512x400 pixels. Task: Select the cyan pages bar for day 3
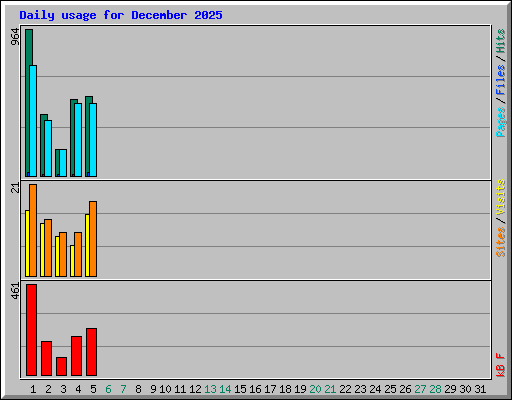coord(63,163)
